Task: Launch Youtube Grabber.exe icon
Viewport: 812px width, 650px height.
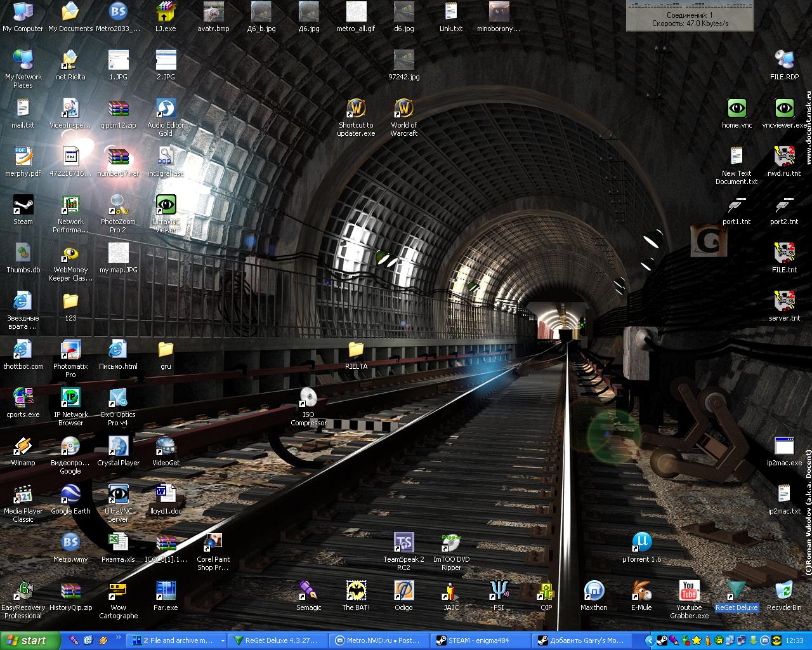Action: pyautogui.click(x=689, y=594)
